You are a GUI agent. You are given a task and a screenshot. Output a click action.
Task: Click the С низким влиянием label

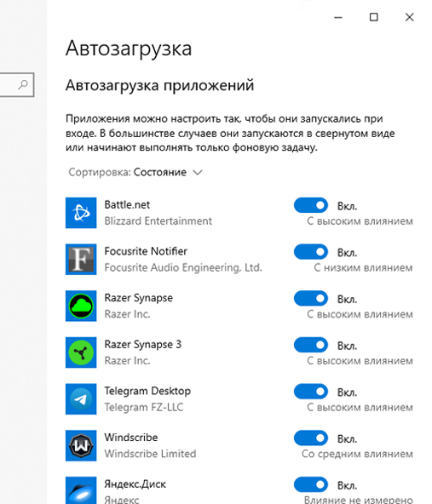click(x=363, y=267)
